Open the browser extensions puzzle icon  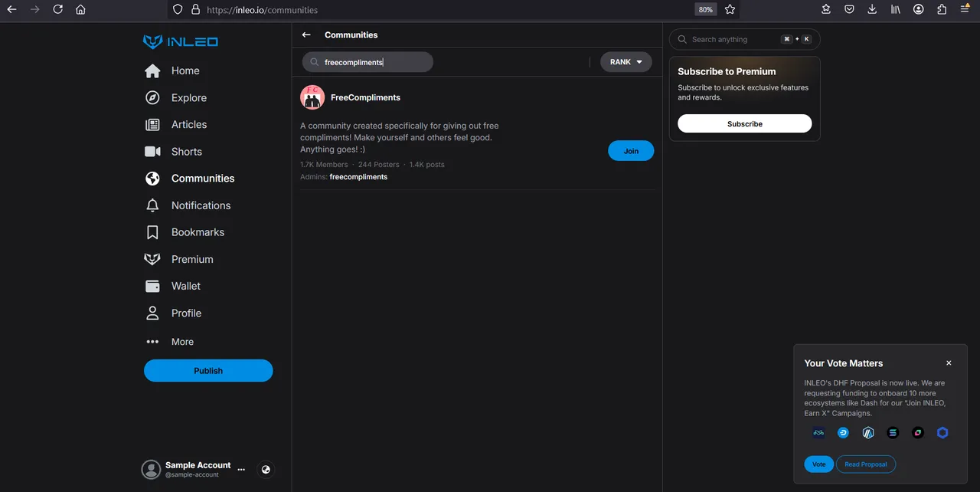coord(942,9)
